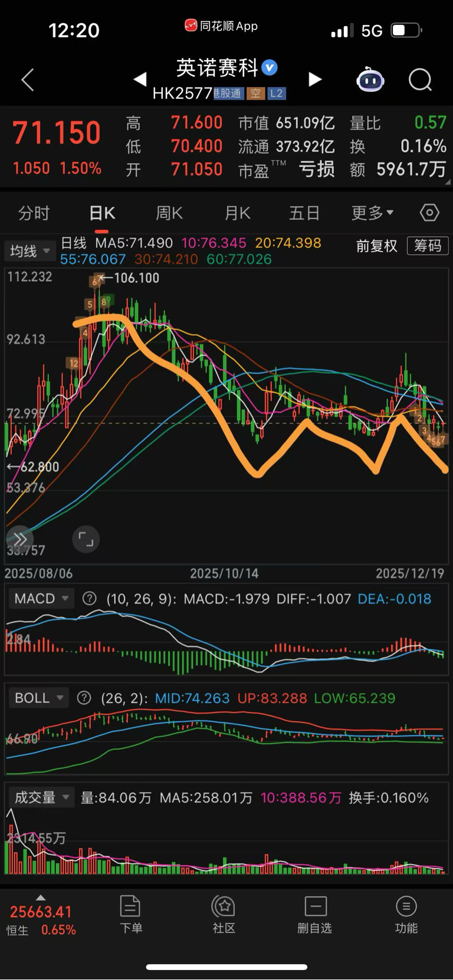Expand the quote details corner triangle
The image size is (453, 980).
coord(448,182)
